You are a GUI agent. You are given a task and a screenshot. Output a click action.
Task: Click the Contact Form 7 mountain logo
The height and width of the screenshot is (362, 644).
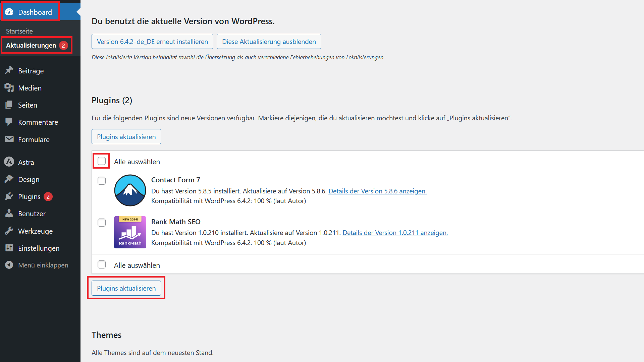[x=130, y=190]
